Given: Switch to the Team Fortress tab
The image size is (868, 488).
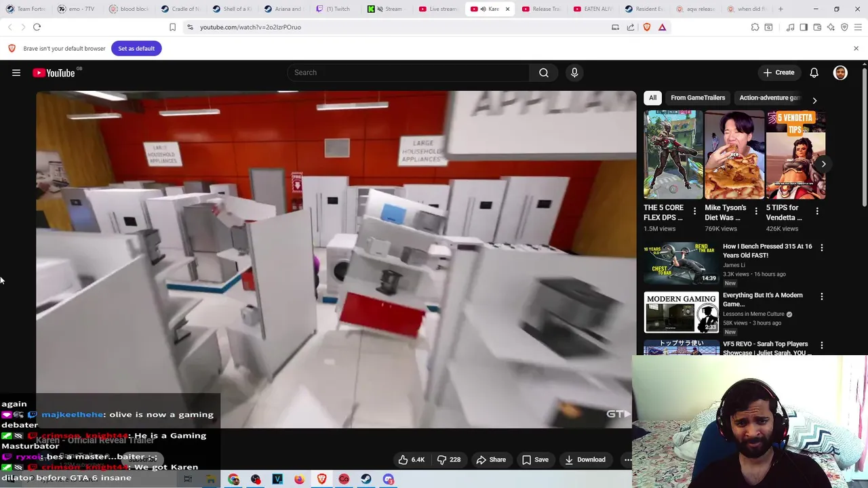Looking at the screenshot, I should point(26,9).
